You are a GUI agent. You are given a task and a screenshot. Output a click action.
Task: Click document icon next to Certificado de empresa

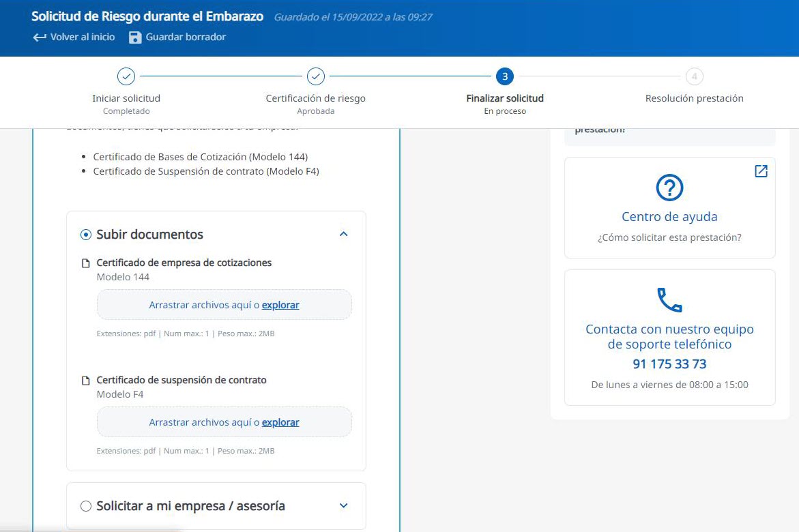point(86,263)
